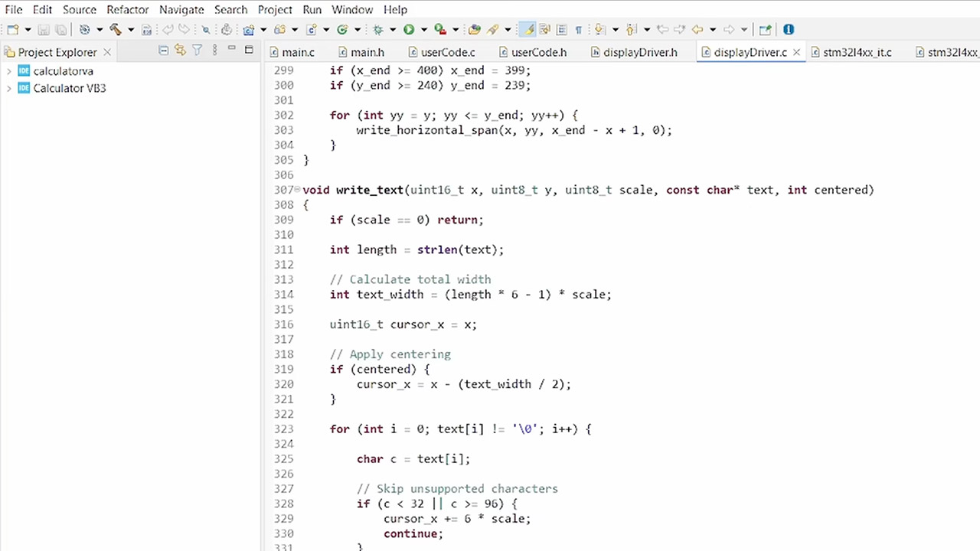980x551 pixels.
Task: Open dropdown next to New file icon
Action: 28,30
